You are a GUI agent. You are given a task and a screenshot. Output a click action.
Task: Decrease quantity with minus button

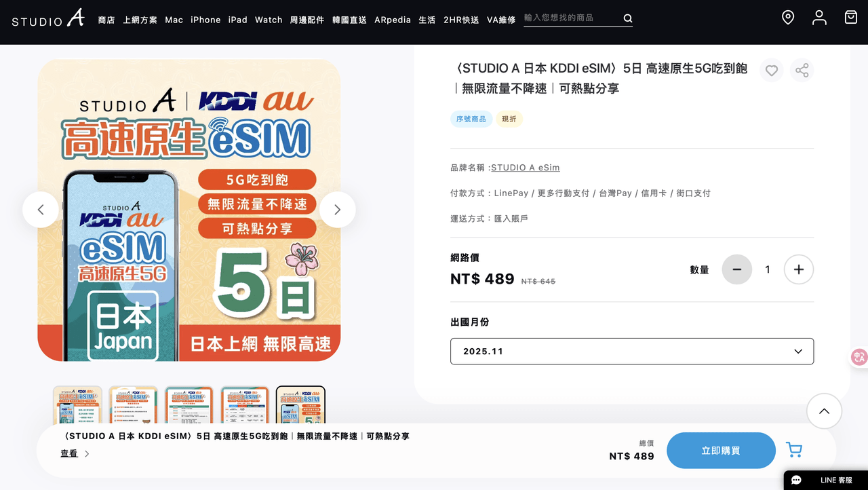coord(737,269)
